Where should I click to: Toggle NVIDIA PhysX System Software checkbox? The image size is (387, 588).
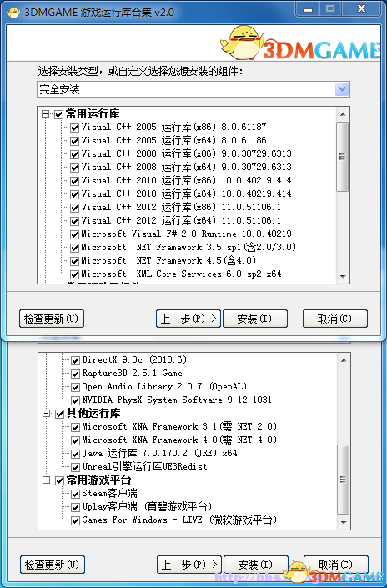tap(75, 400)
